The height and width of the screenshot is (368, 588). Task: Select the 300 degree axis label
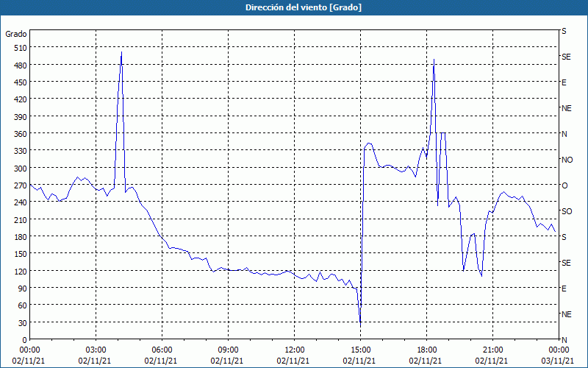coord(21,169)
